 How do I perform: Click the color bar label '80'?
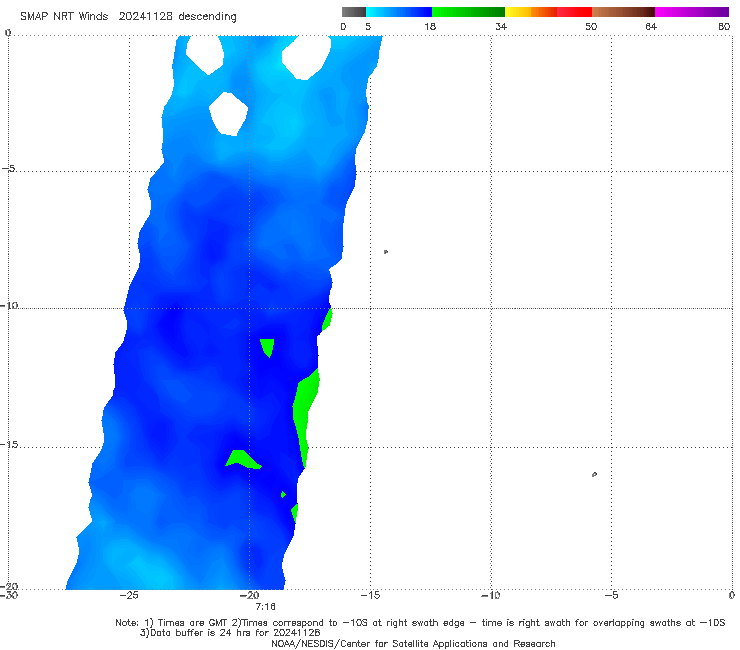(x=724, y=26)
